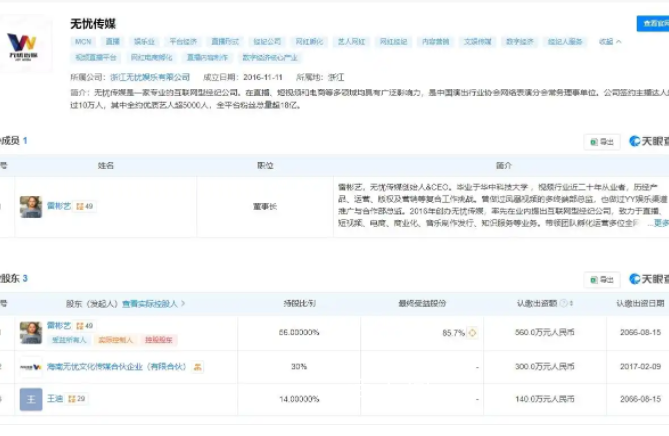Open 海南无忧文化传媒合伙企业 link
669x436 pixels.
click(117, 367)
